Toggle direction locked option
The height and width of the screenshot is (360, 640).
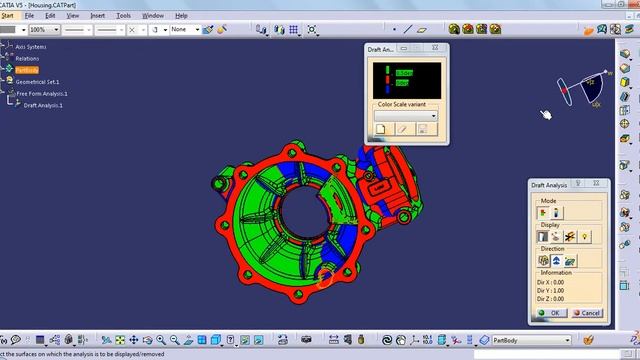(x=543, y=261)
